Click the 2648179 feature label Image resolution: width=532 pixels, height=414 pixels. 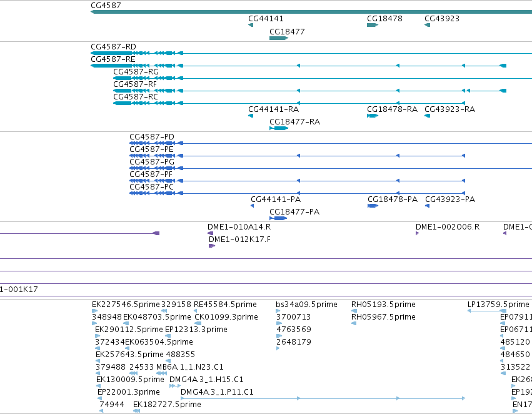click(294, 342)
